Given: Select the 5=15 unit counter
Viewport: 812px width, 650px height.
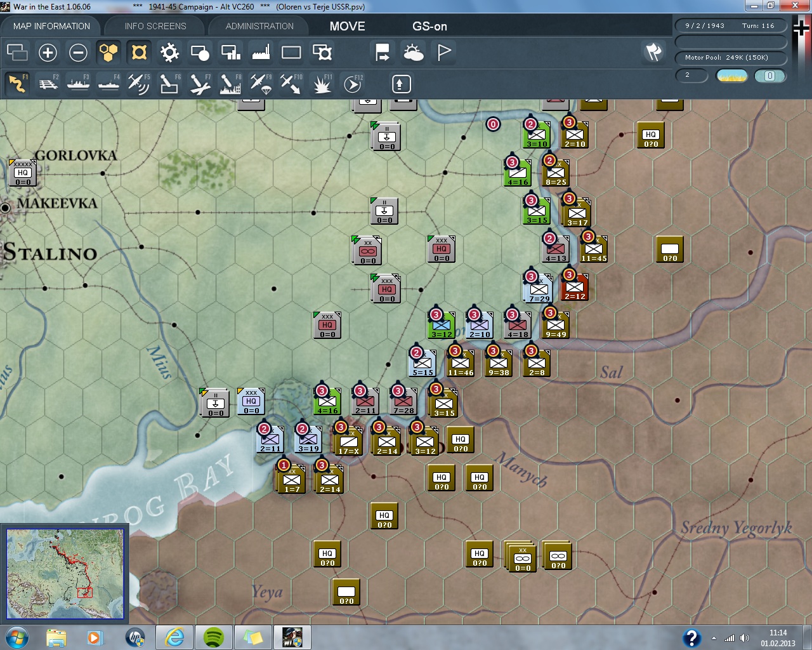Looking at the screenshot, I should pos(422,362).
